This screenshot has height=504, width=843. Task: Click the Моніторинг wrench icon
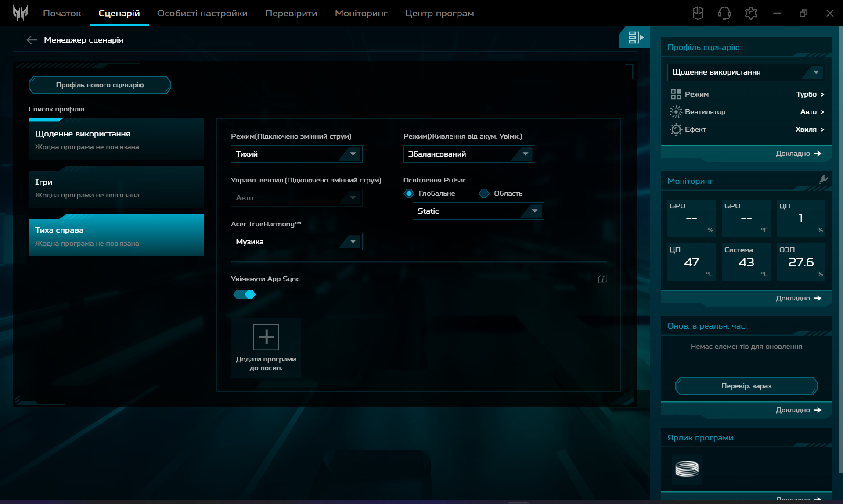click(823, 179)
